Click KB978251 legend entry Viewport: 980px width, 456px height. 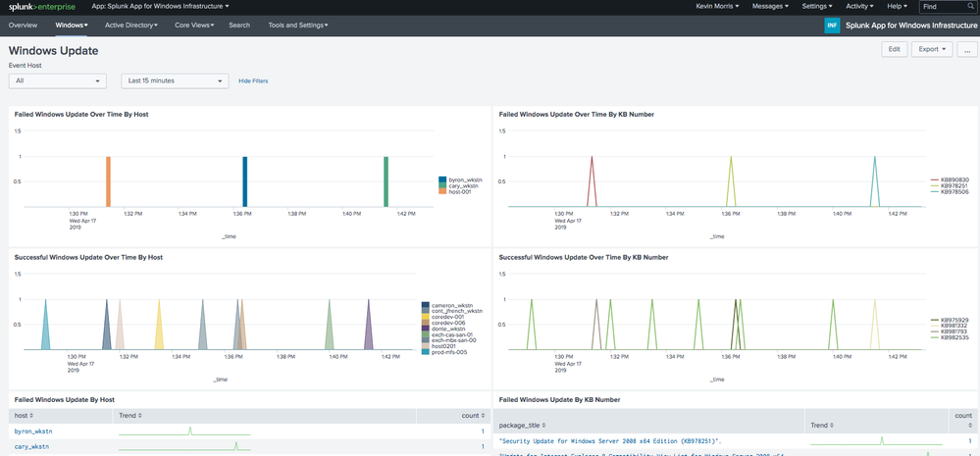[950, 186]
